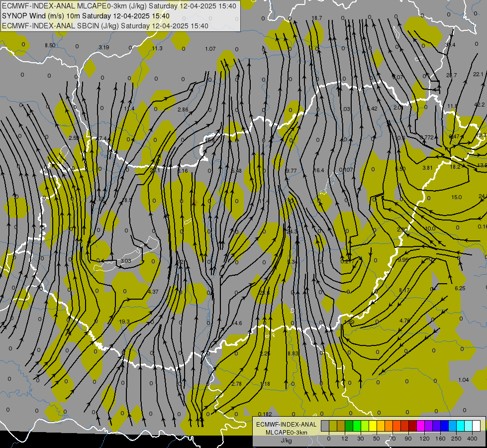Click the '3.19' value on the map
This screenshot has height=448, width=487.
click(x=104, y=47)
